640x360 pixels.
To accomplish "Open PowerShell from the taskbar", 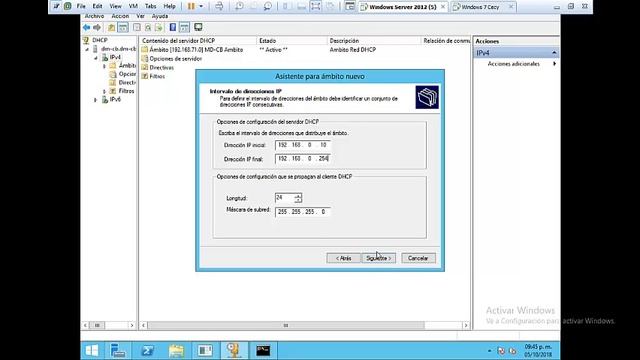I will click(x=147, y=350).
